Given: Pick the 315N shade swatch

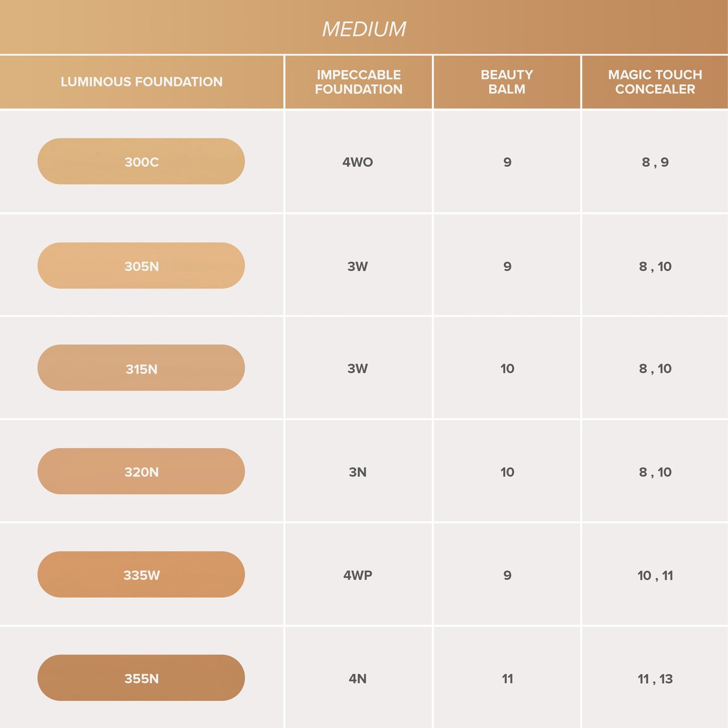Looking at the screenshot, I should click(x=141, y=368).
